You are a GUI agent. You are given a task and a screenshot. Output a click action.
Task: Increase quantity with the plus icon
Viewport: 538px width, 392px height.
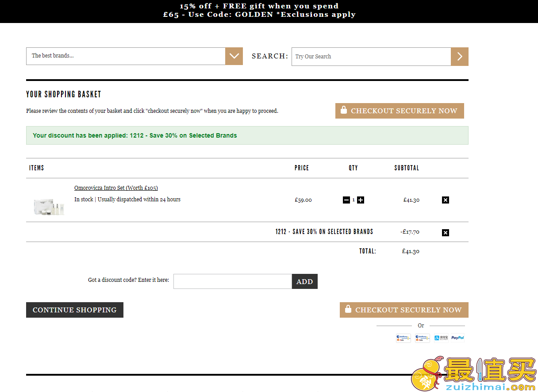pyautogui.click(x=361, y=200)
